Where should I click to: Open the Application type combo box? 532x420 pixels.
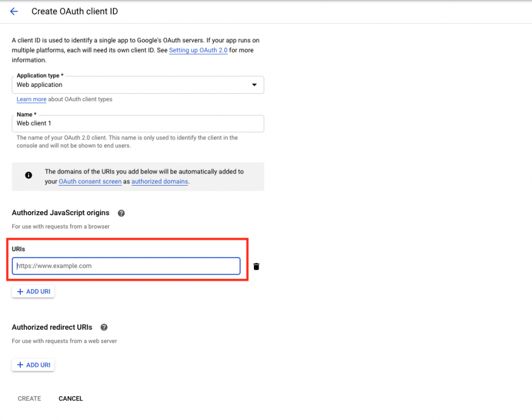click(138, 84)
